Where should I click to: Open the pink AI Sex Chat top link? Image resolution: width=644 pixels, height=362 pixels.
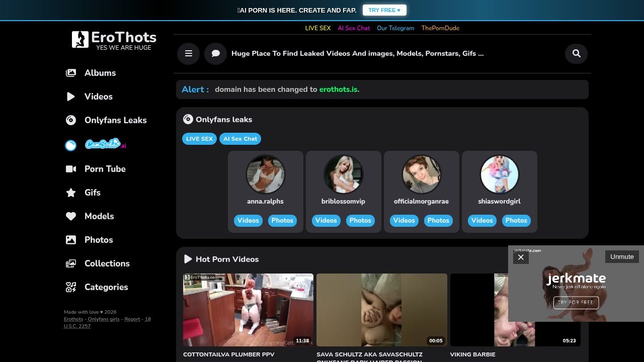click(x=354, y=28)
